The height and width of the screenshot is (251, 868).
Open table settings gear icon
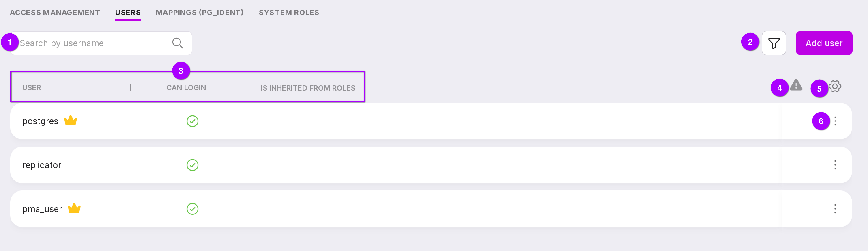[x=835, y=86]
